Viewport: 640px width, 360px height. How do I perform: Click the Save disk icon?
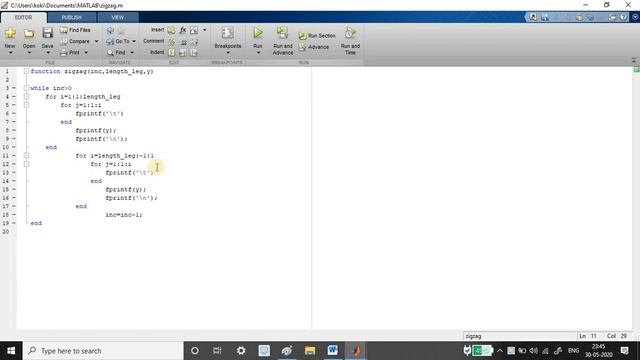pos(47,33)
